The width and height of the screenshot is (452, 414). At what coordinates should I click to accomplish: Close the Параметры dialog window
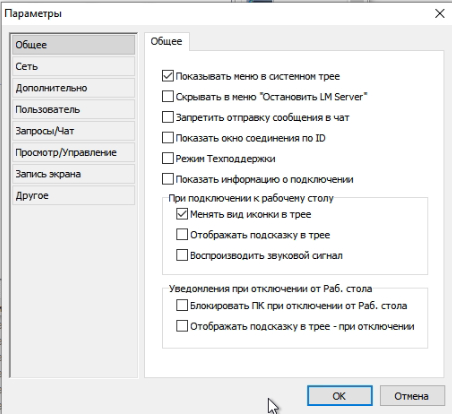[x=440, y=14]
